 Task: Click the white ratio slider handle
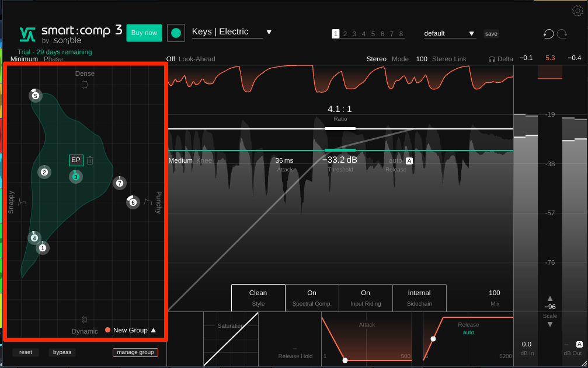[x=340, y=128]
